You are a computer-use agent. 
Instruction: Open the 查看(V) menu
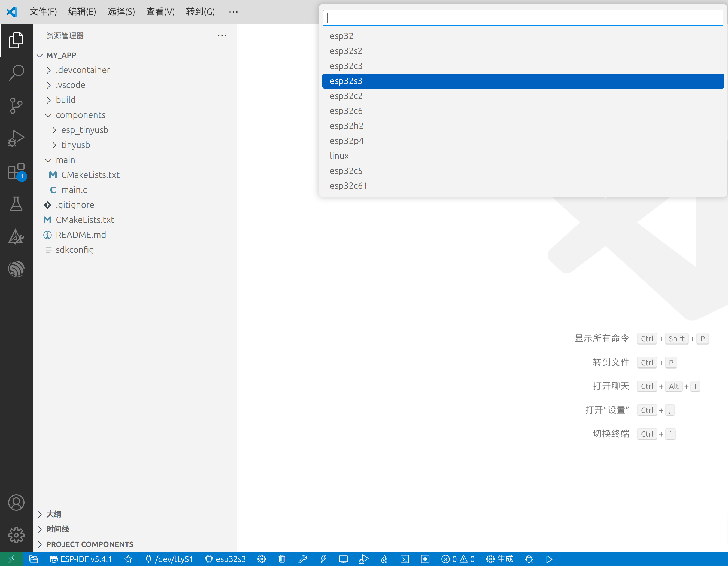160,12
